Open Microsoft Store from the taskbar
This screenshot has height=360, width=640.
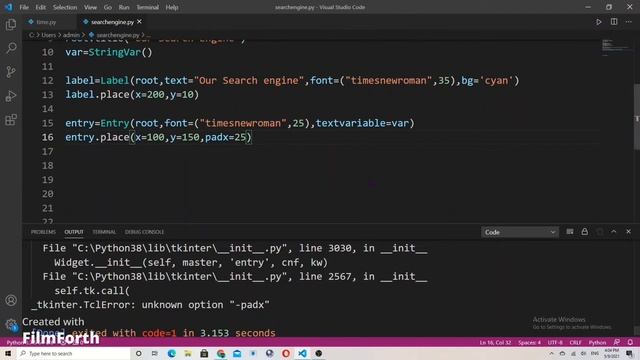(204, 353)
